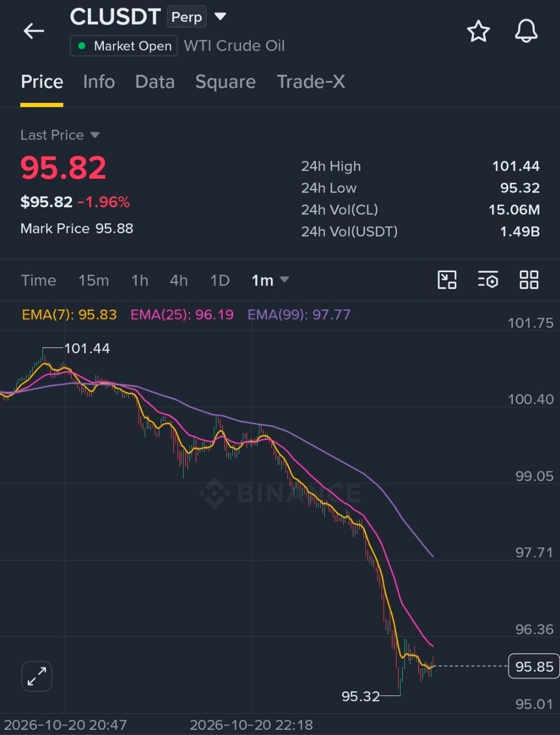This screenshot has width=560, height=735.
Task: Tap the EMA(7) indicator label
Action: point(69,315)
